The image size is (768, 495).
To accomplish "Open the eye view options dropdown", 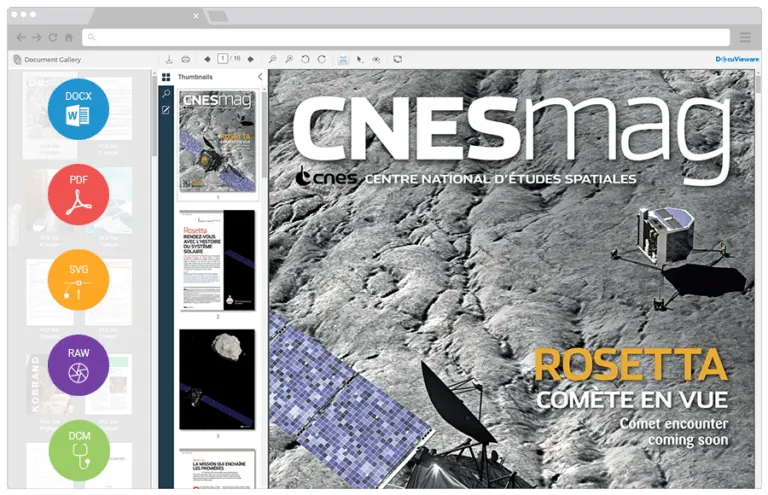I will click(x=376, y=59).
